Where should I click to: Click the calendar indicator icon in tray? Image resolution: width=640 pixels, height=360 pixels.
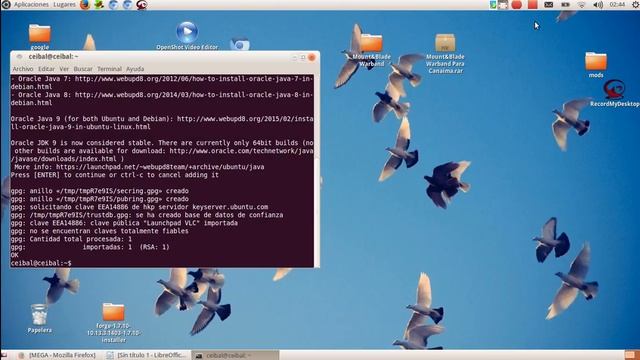coord(503,4)
